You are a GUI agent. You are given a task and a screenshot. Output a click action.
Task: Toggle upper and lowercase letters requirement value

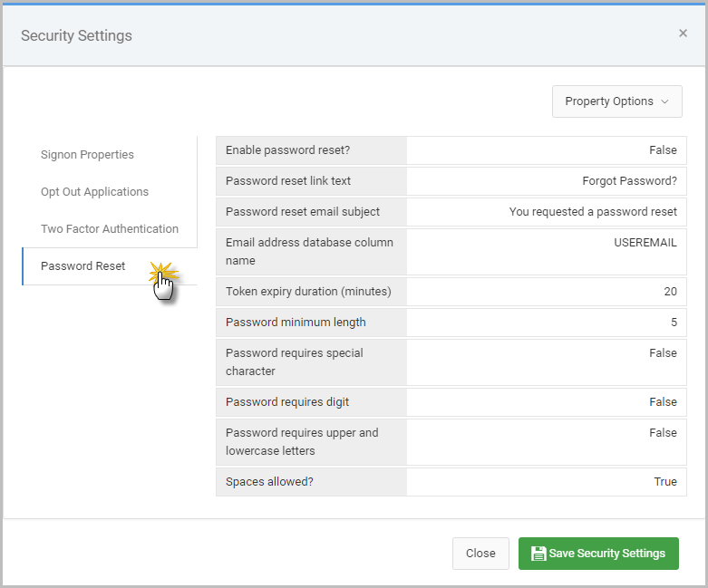pyautogui.click(x=546, y=442)
